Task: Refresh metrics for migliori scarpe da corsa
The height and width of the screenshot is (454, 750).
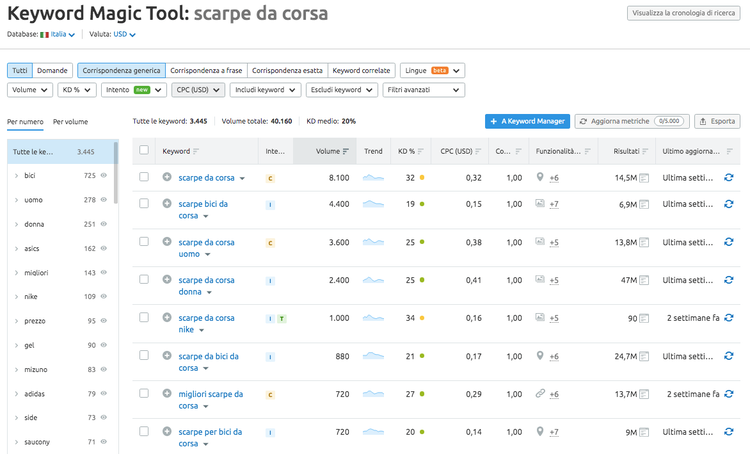Action: (x=728, y=394)
